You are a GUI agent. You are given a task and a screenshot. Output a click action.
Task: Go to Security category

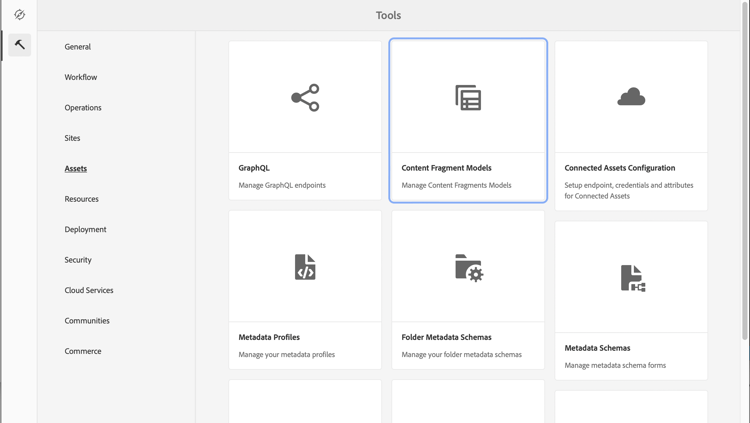78,260
